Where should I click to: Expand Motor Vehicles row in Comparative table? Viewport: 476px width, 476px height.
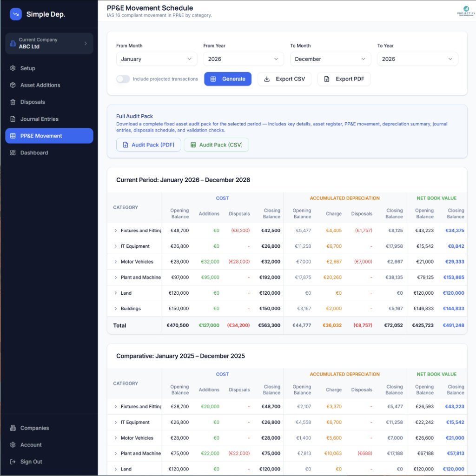tap(116, 438)
